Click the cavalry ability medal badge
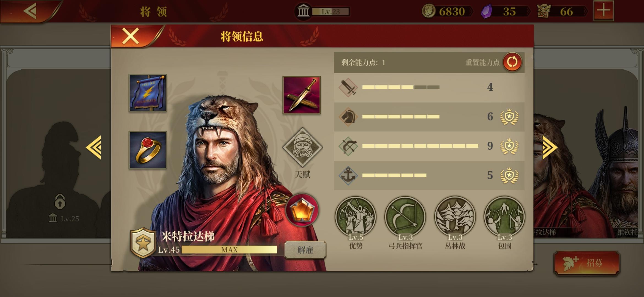Screen dimensions: 644x297 [509, 117]
